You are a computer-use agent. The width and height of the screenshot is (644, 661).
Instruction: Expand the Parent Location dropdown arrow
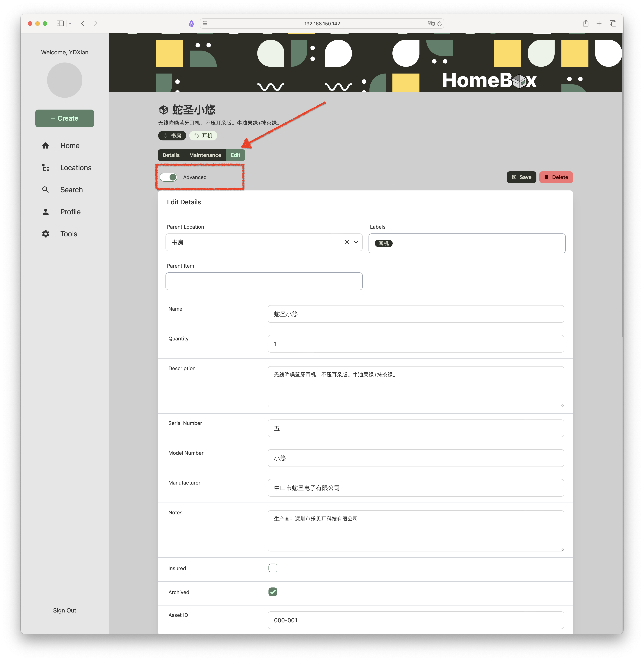pos(356,242)
